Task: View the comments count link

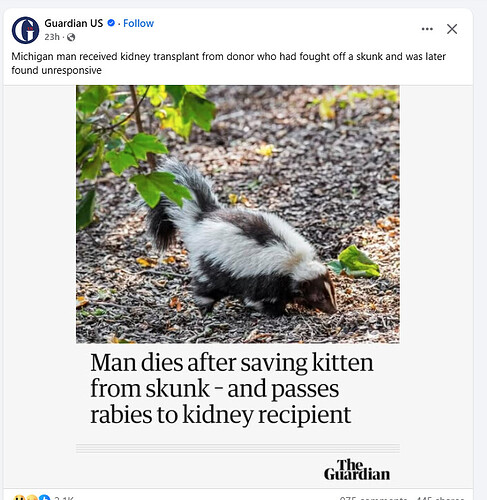Action: coord(373,498)
